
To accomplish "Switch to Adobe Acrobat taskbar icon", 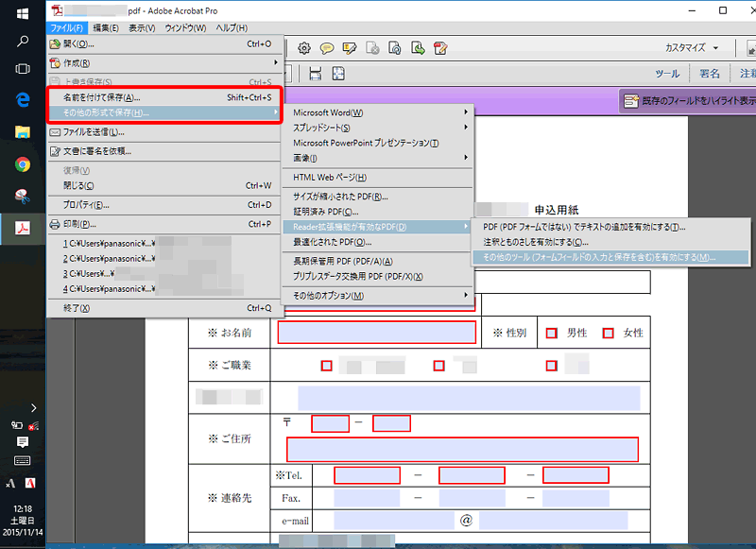I will 22,229.
